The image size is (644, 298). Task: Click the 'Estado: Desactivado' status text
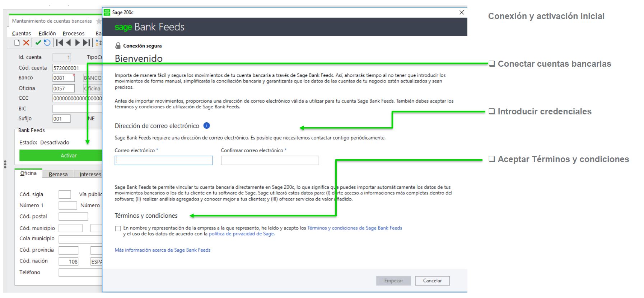point(44,142)
